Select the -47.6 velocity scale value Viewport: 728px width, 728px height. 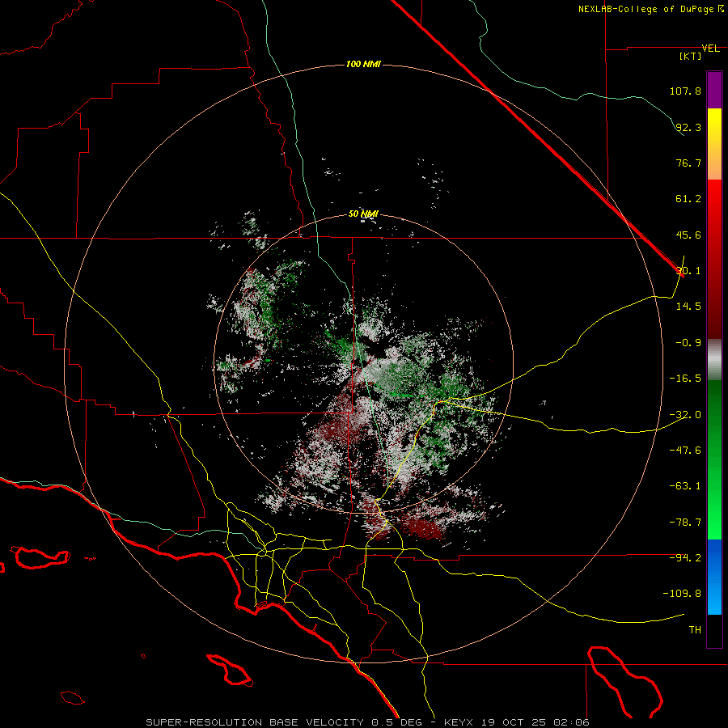(x=685, y=451)
